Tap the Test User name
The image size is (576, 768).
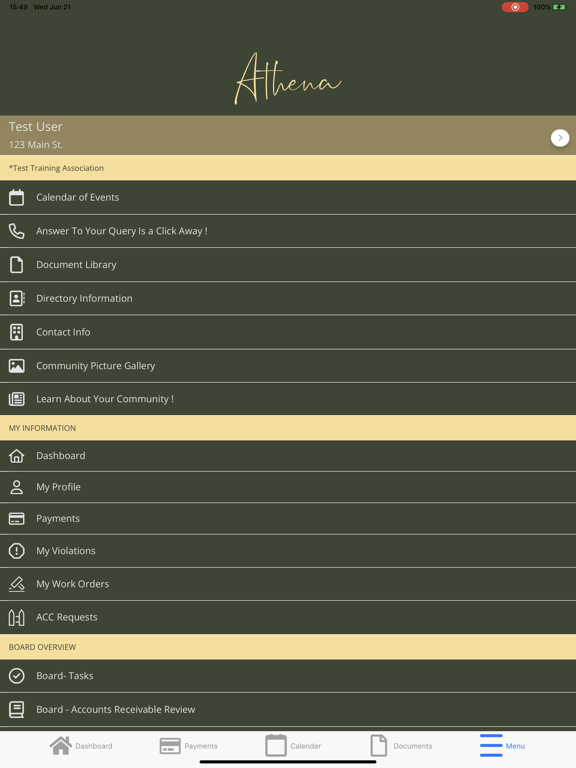pos(35,127)
